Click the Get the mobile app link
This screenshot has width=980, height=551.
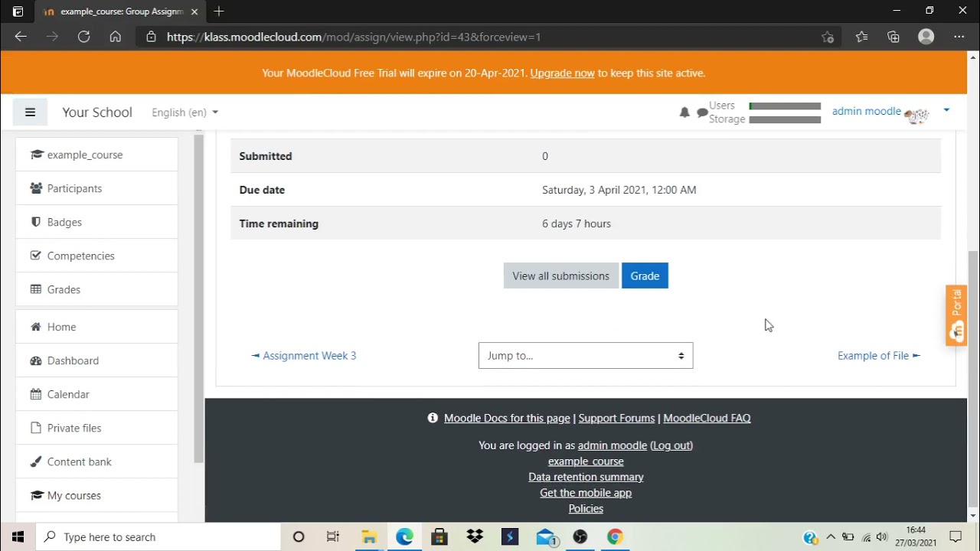[x=586, y=493]
